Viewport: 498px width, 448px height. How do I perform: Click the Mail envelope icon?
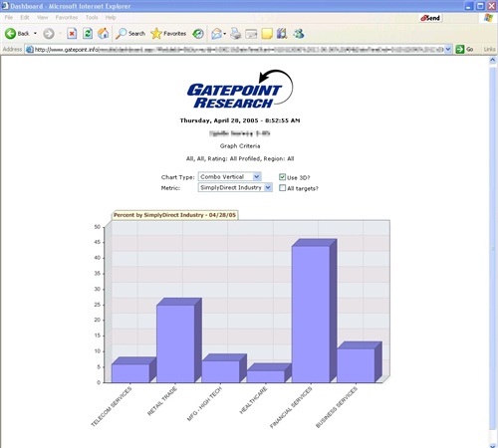point(216,34)
